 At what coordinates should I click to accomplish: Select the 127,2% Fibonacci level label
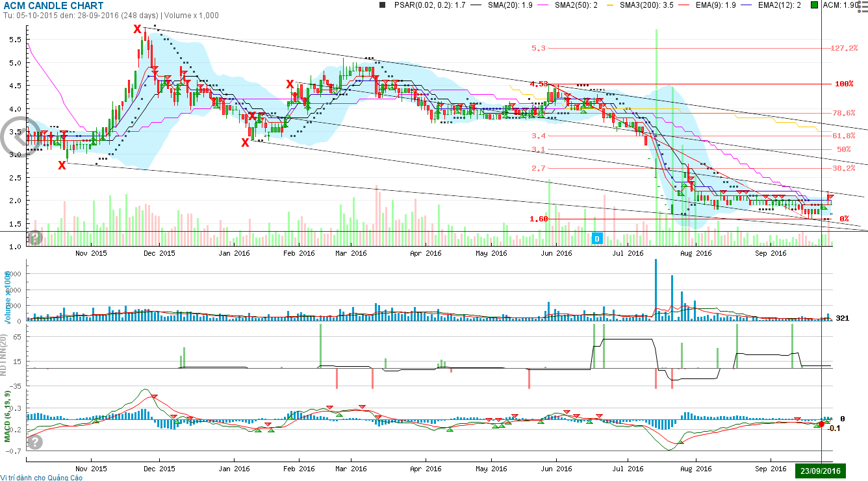pos(844,48)
